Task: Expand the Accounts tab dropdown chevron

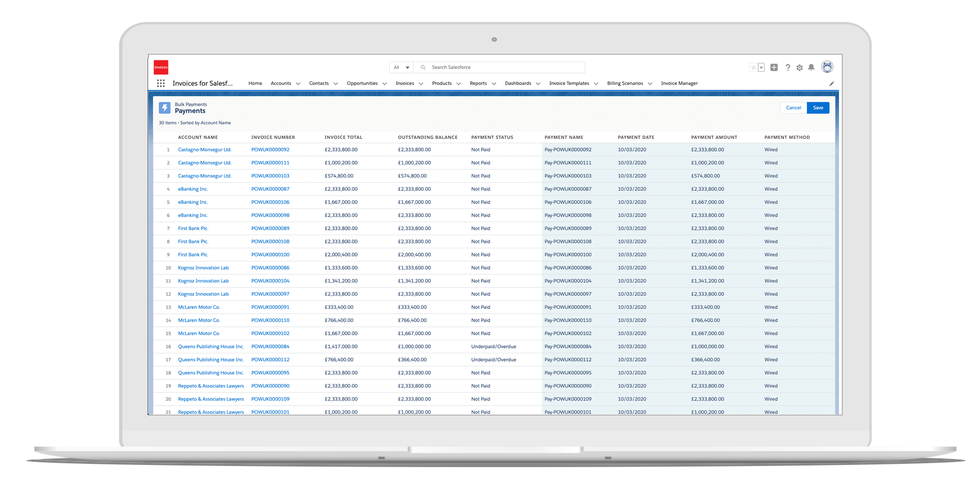Action: click(298, 84)
